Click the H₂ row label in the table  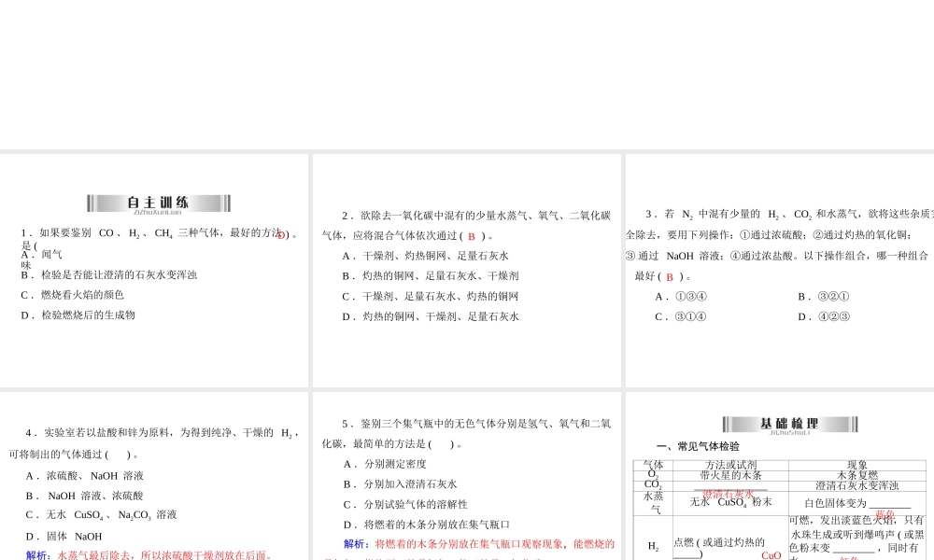click(654, 546)
